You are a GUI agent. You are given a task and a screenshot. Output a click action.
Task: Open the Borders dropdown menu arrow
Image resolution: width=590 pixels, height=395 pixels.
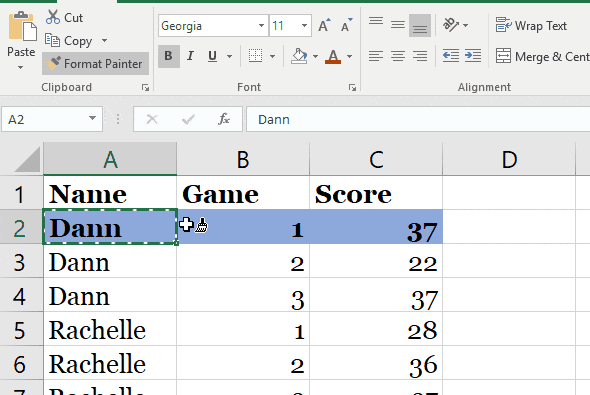[272, 56]
